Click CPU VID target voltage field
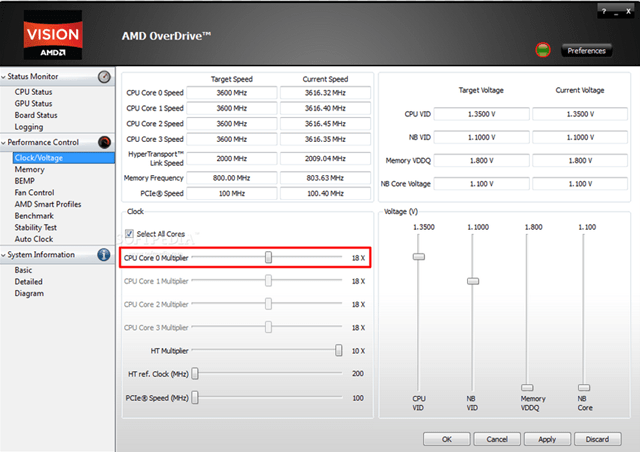640x452 pixels. (482, 114)
